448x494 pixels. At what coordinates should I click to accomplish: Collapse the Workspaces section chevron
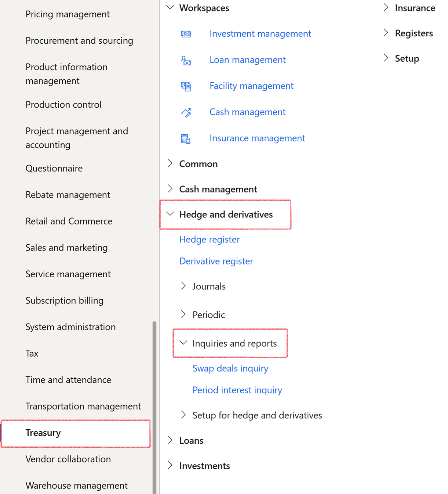click(x=170, y=7)
